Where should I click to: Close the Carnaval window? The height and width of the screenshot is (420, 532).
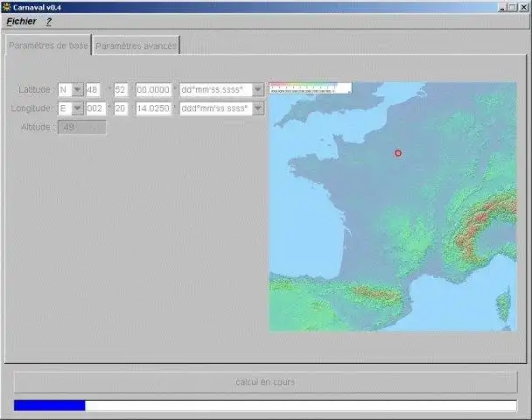pyautogui.click(x=523, y=7)
